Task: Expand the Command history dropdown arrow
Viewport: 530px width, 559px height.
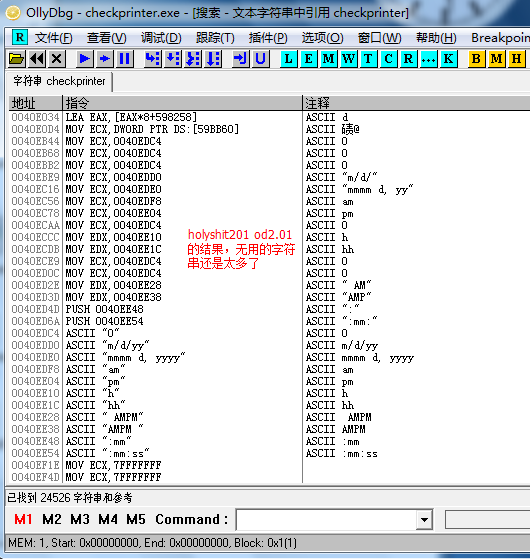Action: (424, 520)
